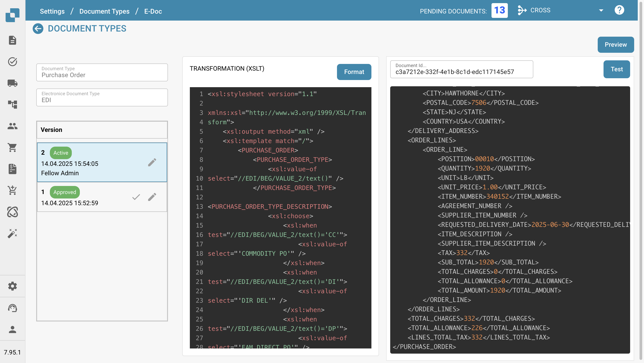Screen dimensions: 644x363
Task: Open the Document Type Purchase Order field
Action: 102,72
